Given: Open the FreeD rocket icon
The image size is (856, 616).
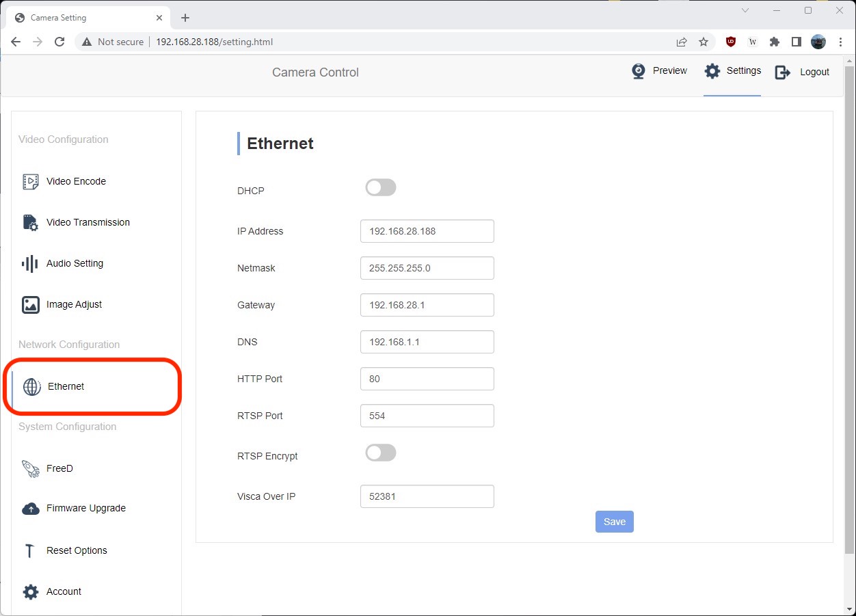Looking at the screenshot, I should pos(31,468).
